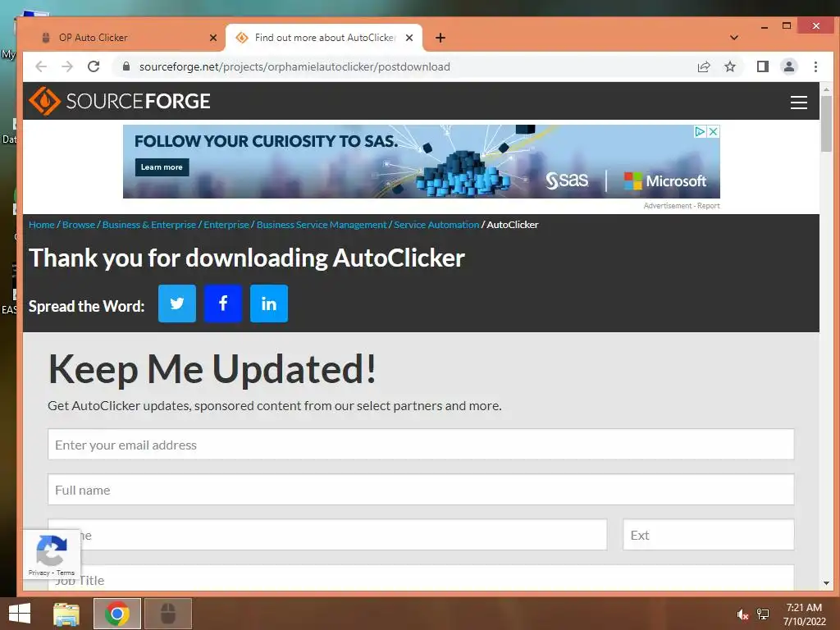Image resolution: width=840 pixels, height=630 pixels.
Task: Share on LinkedIn
Action: click(269, 304)
